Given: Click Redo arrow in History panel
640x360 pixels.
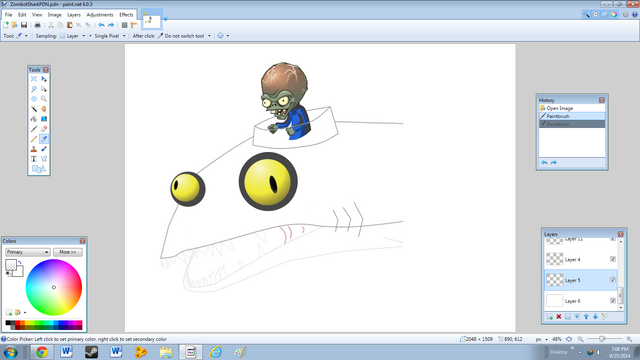Looking at the screenshot, I should [553, 162].
